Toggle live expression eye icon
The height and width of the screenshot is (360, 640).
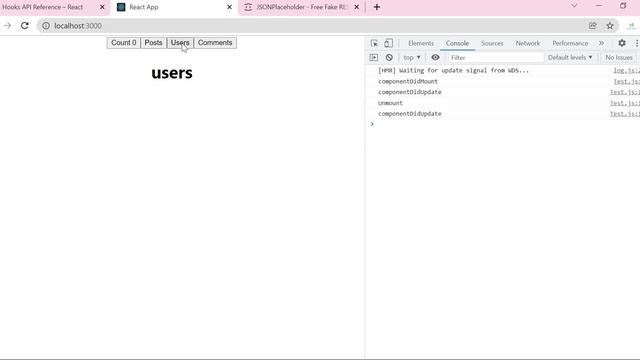point(435,58)
